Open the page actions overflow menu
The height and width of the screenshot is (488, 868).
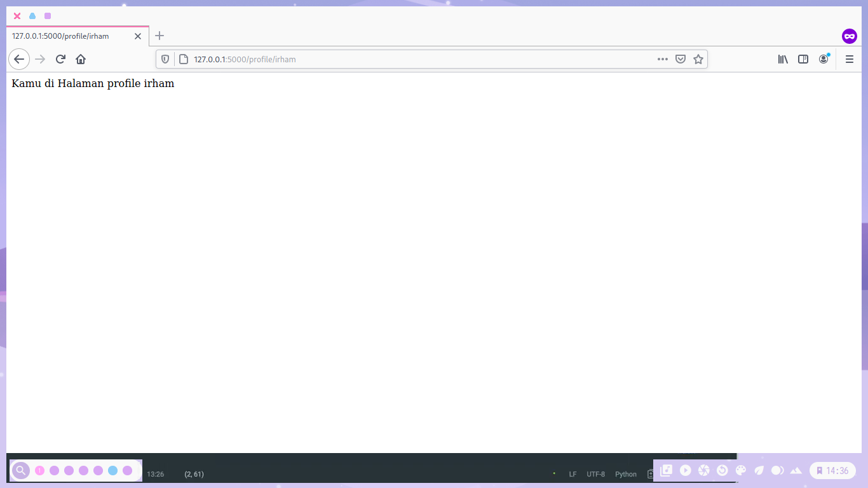pos(662,59)
